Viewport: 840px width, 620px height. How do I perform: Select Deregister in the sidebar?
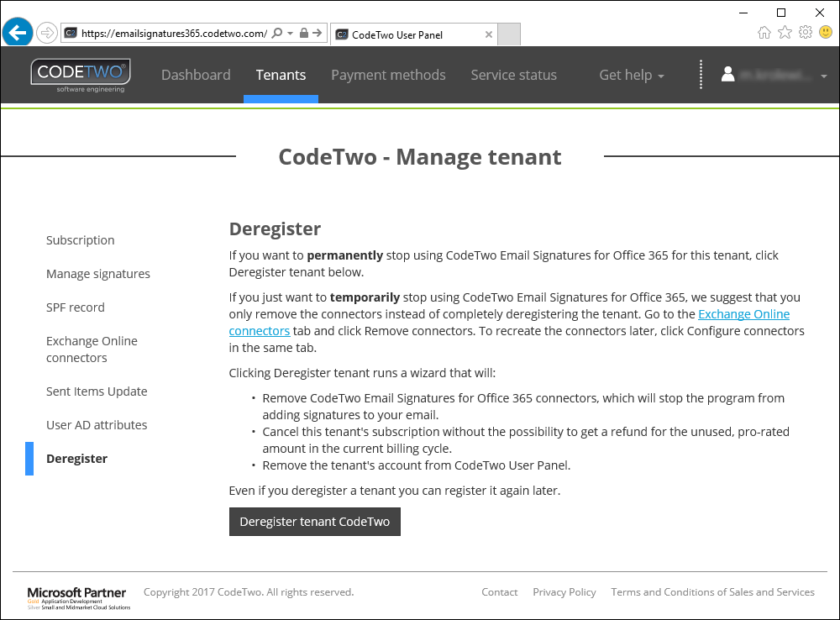(x=76, y=459)
